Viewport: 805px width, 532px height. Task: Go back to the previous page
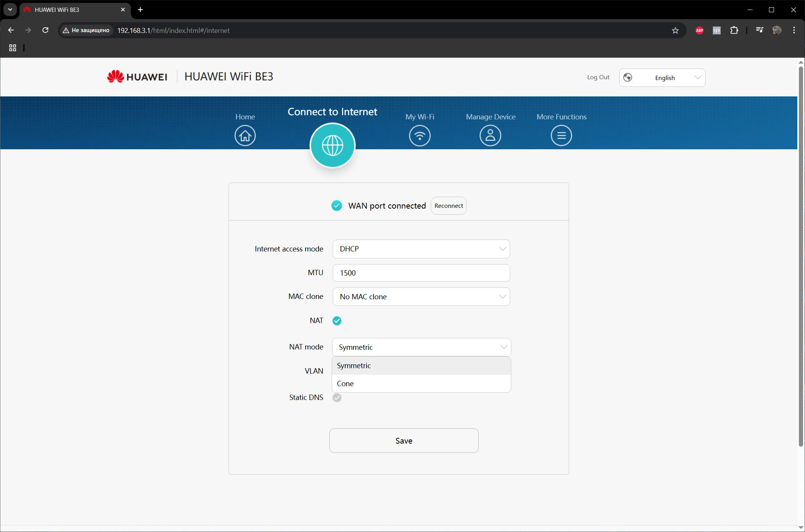[x=11, y=30]
